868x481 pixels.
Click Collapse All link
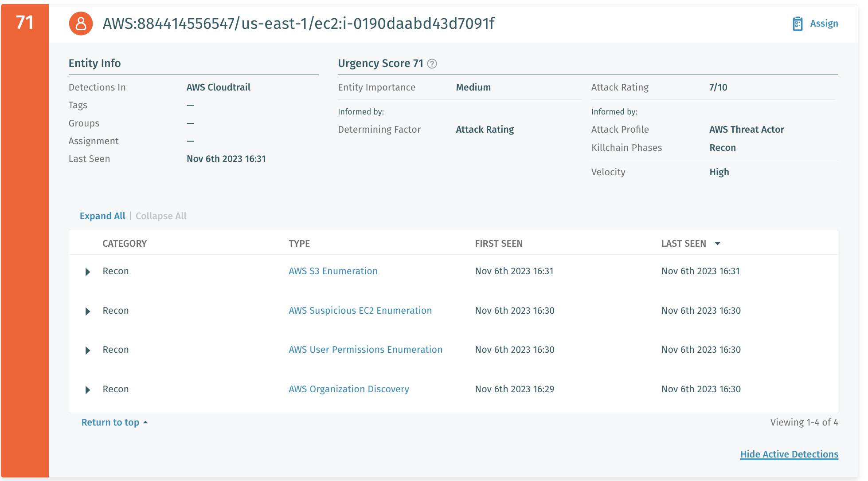(161, 216)
